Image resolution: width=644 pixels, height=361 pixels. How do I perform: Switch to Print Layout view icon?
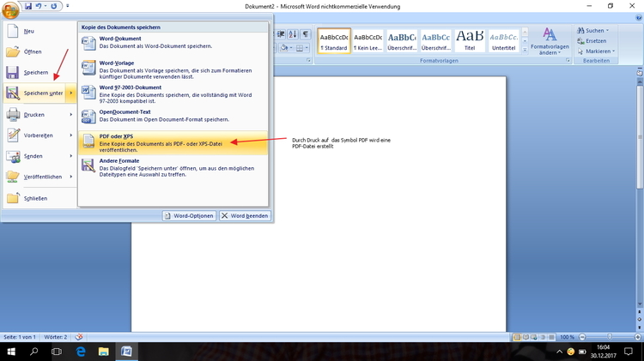coord(517,337)
